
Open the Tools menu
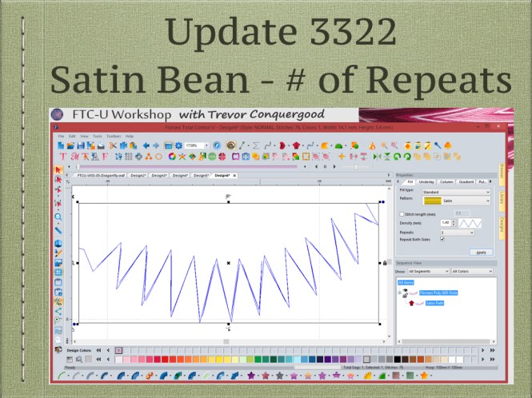97,137
